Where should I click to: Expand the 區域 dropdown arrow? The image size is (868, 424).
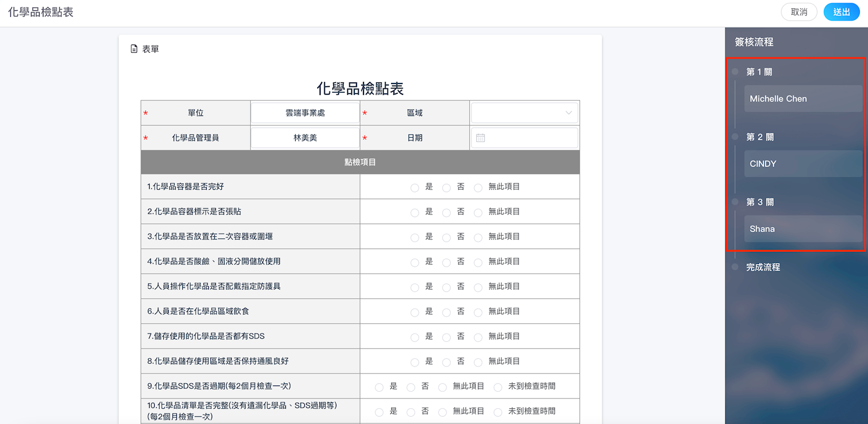[569, 113]
